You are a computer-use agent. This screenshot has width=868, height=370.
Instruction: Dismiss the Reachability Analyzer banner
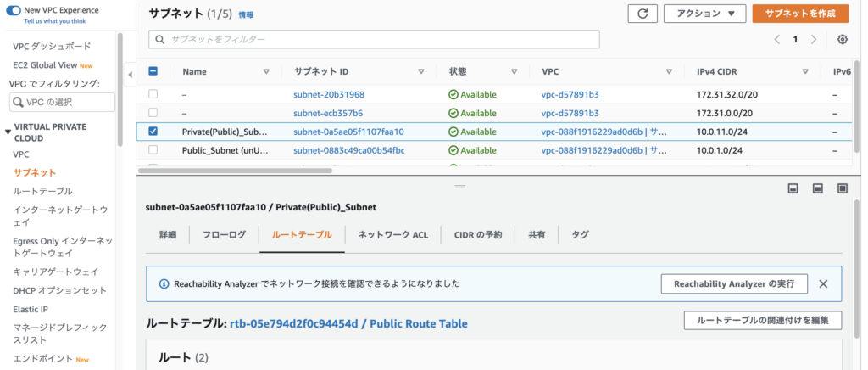point(823,283)
